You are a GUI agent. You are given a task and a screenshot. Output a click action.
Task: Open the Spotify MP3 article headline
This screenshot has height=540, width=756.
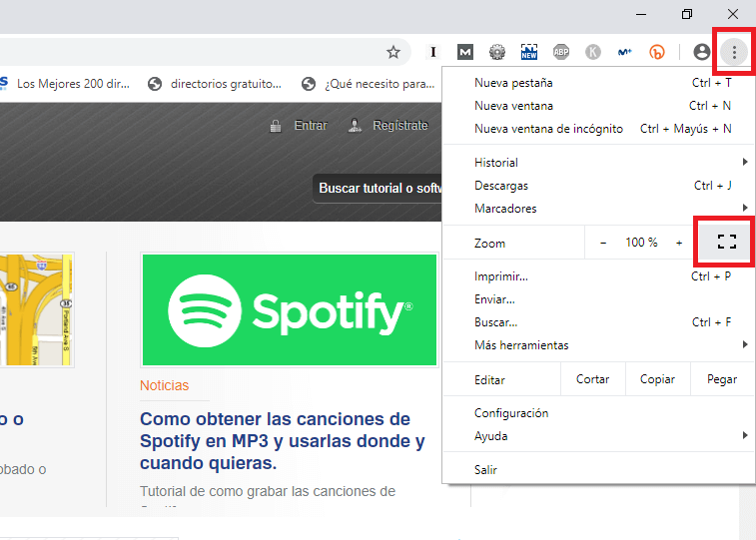[283, 441]
